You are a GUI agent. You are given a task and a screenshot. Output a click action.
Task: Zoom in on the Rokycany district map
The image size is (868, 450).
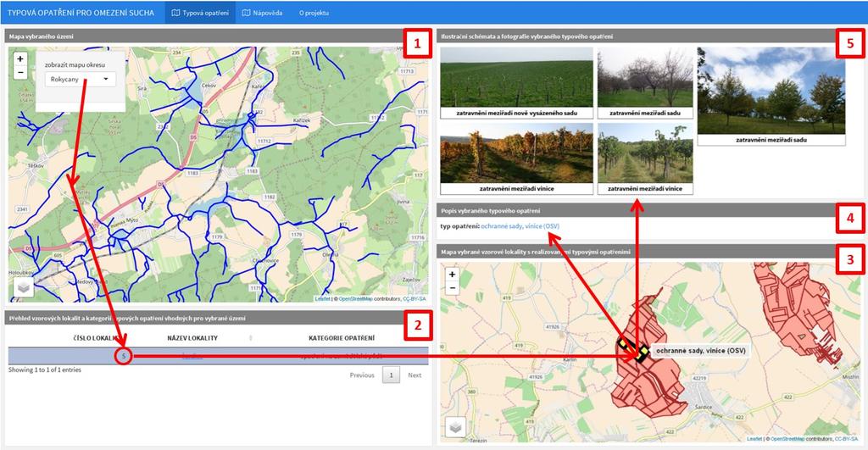pos(20,58)
